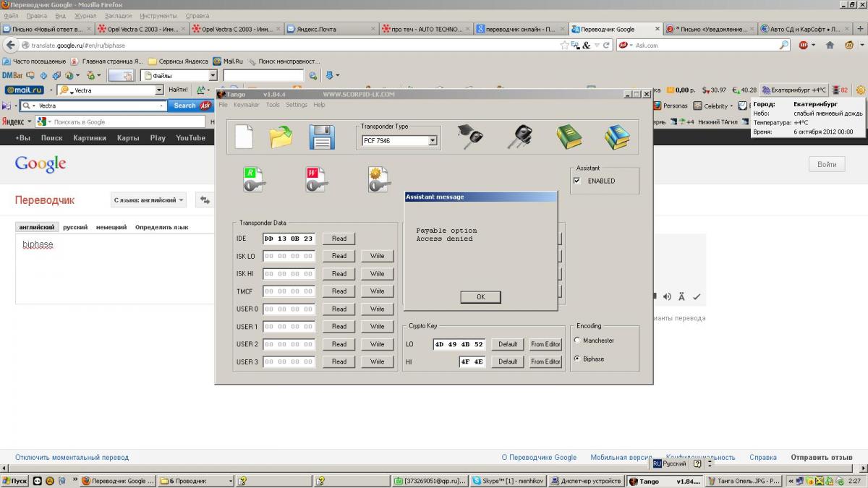Expand the blue download arrow dropdown
The height and width of the screenshot is (488, 868).
(x=338, y=75)
